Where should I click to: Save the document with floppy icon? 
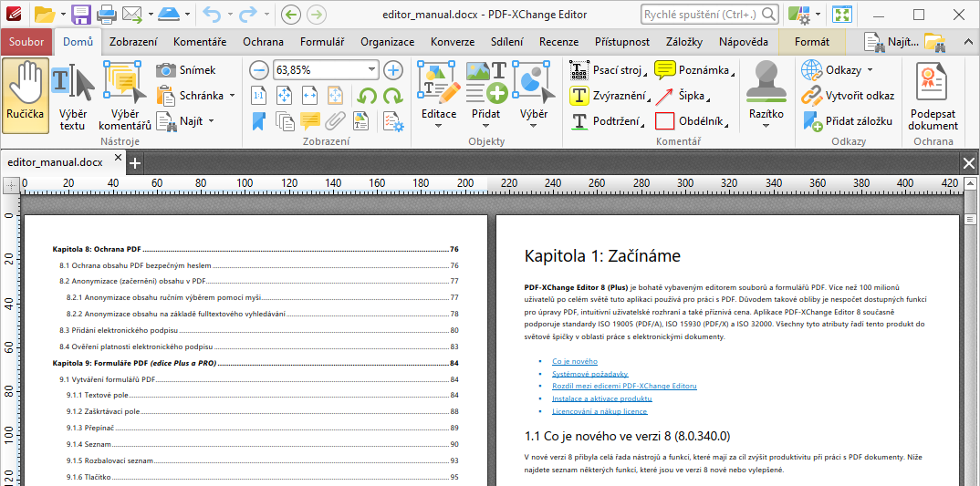click(x=81, y=14)
